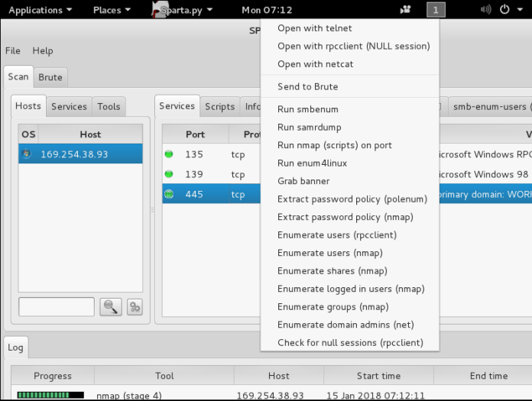Select Enumerate shares (nmap) option

tap(332, 270)
